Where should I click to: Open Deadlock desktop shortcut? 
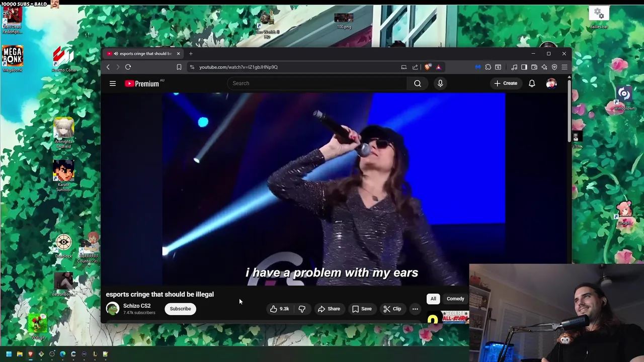tap(63, 247)
